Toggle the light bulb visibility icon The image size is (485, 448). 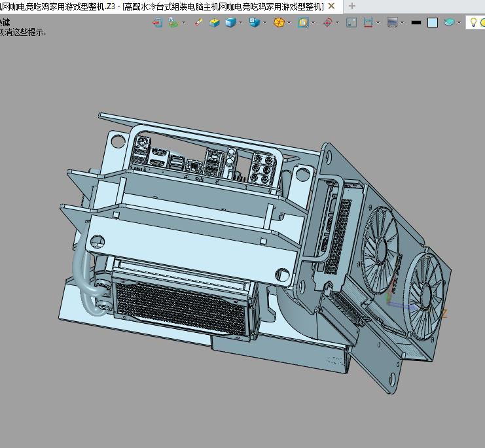pos(472,22)
